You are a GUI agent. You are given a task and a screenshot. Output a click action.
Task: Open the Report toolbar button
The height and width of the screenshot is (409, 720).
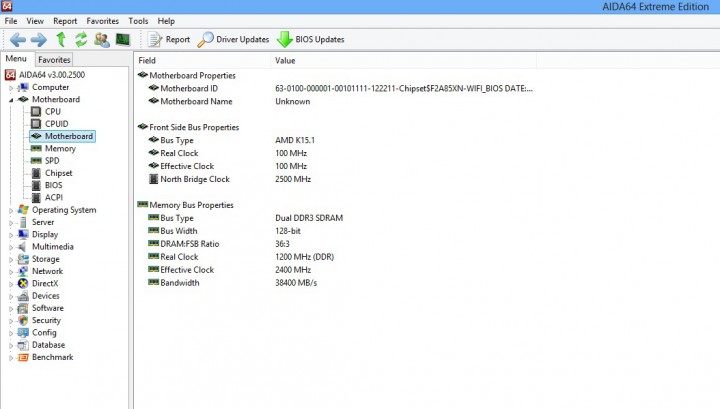pos(169,39)
